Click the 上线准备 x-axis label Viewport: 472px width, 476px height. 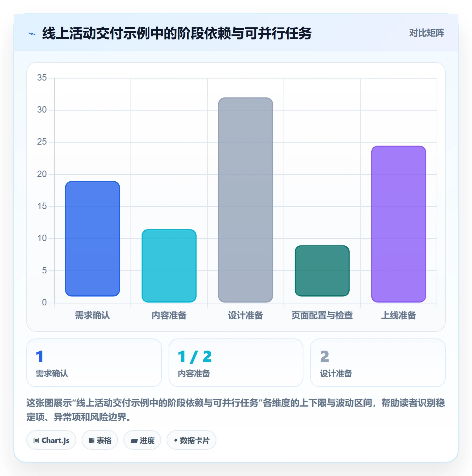pos(399,316)
